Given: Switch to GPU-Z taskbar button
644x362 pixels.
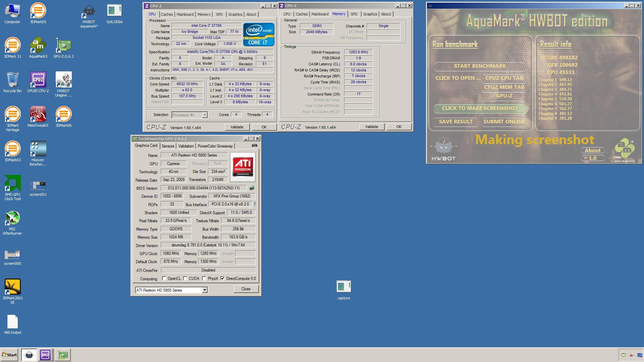Looking at the screenshot, I should click(x=63, y=355).
